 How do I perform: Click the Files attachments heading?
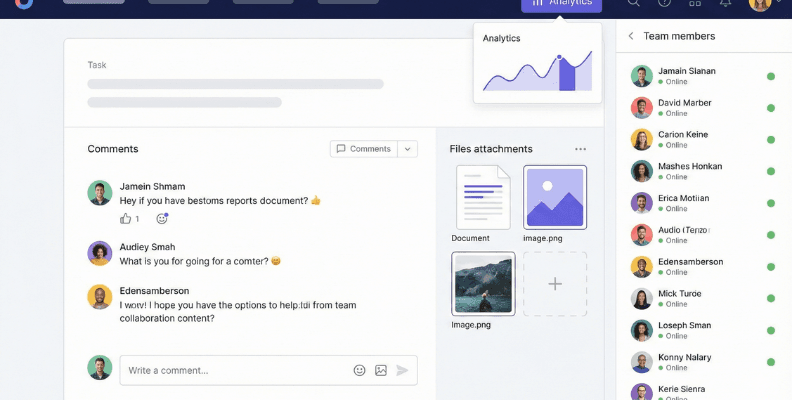point(491,149)
